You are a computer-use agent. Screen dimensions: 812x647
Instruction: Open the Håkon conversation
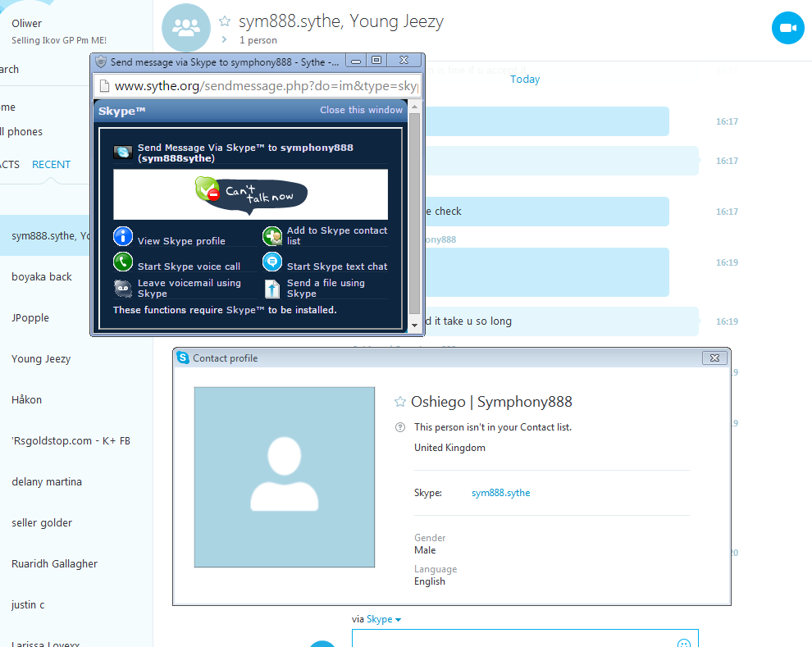click(76, 399)
